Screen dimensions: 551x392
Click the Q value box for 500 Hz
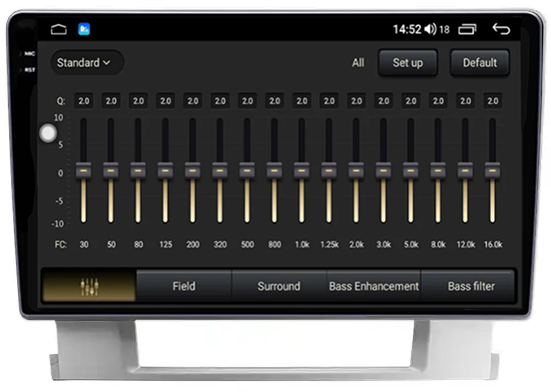[247, 101]
